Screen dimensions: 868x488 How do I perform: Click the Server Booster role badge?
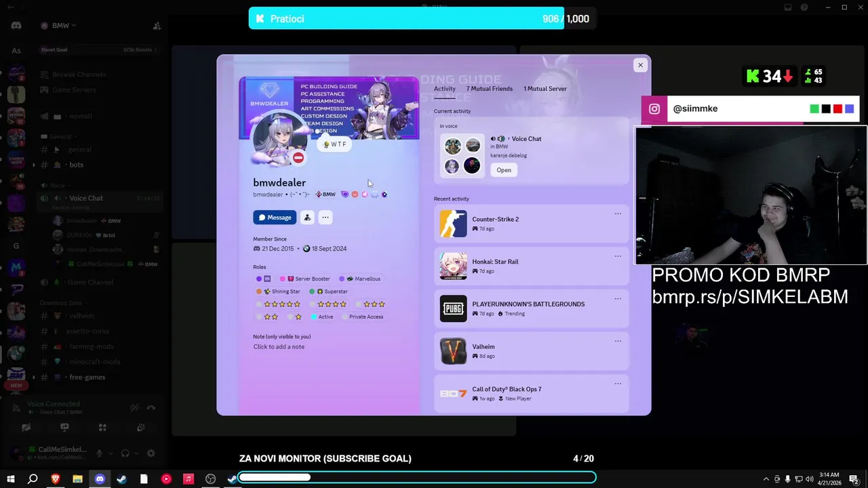(x=305, y=279)
